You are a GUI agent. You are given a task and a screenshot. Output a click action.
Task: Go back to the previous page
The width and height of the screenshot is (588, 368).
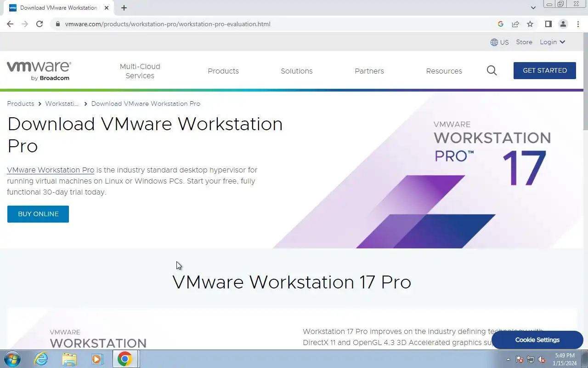pyautogui.click(x=10, y=24)
